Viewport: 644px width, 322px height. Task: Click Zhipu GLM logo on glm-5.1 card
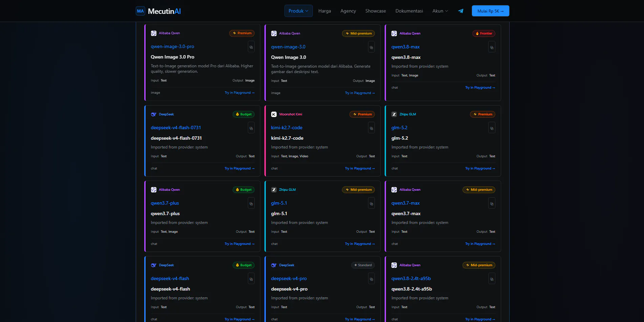(274, 190)
